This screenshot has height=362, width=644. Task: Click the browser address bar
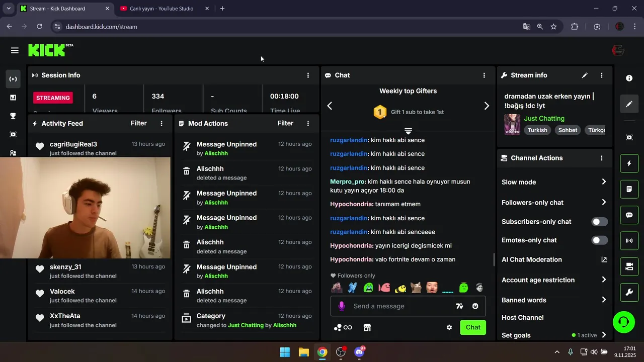coord(289,27)
